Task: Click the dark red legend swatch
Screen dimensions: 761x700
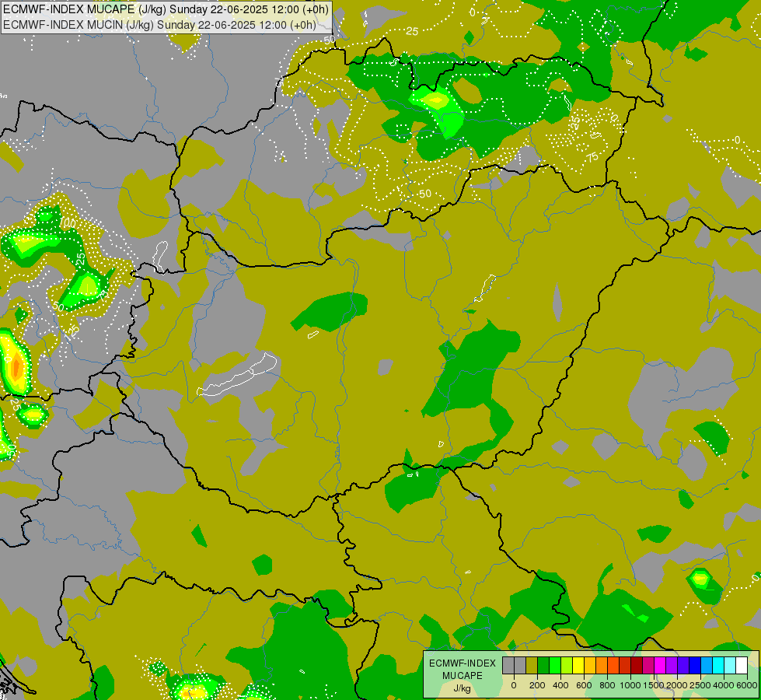Action: (637, 665)
